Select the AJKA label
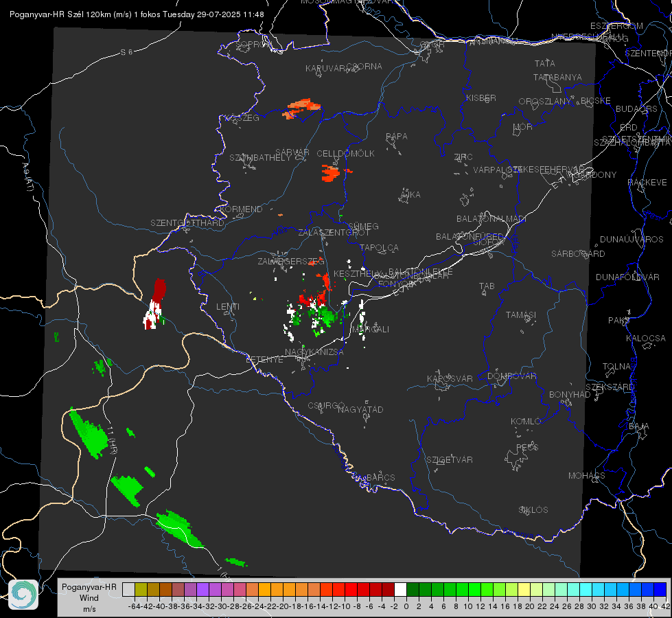Image resolution: width=672 pixels, height=618 pixels. 410,195
